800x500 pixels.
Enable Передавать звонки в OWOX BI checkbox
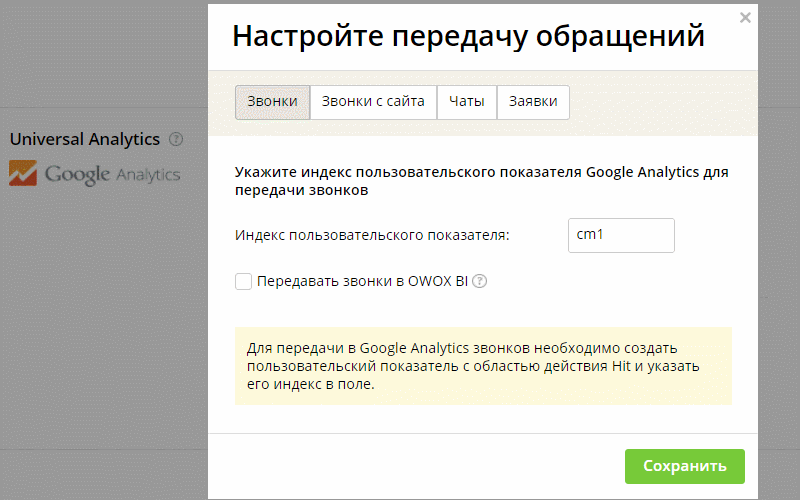pyautogui.click(x=243, y=281)
